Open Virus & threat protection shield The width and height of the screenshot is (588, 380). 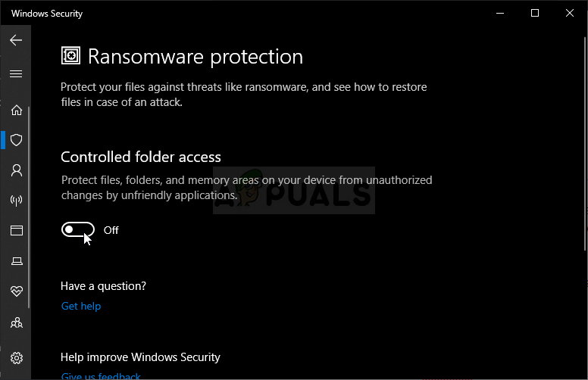click(16, 140)
